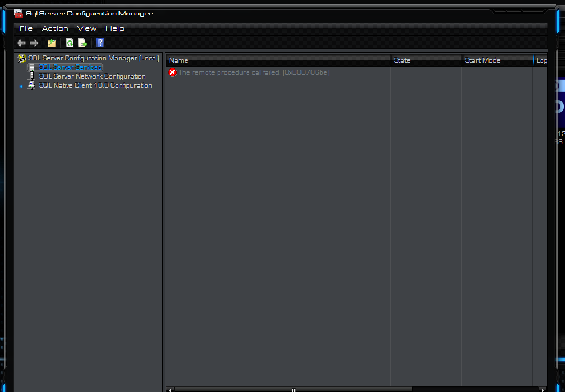Click the Back arrow toolbar icon
The image size is (565, 392).
click(x=21, y=43)
